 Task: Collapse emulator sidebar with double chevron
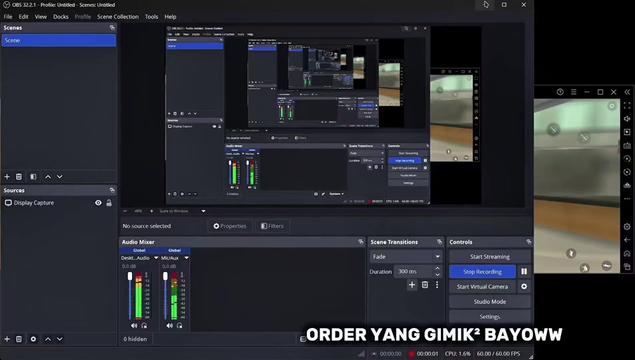coord(627,92)
